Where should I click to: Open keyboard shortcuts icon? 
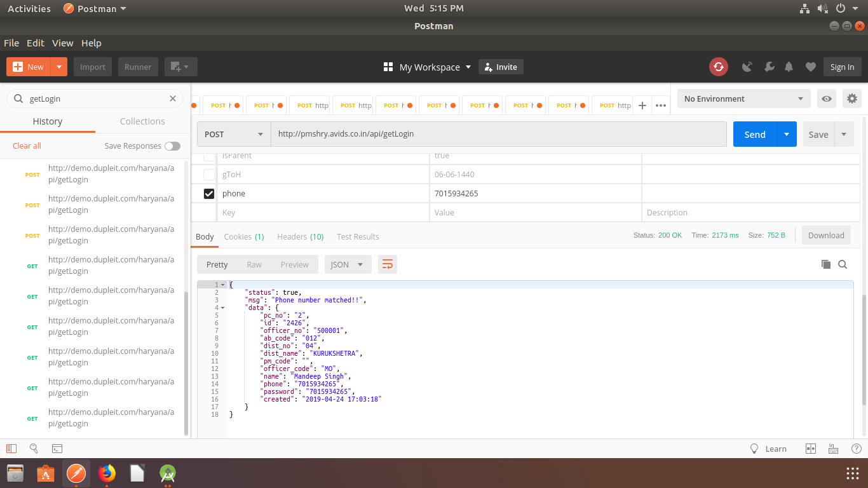pos(833,449)
